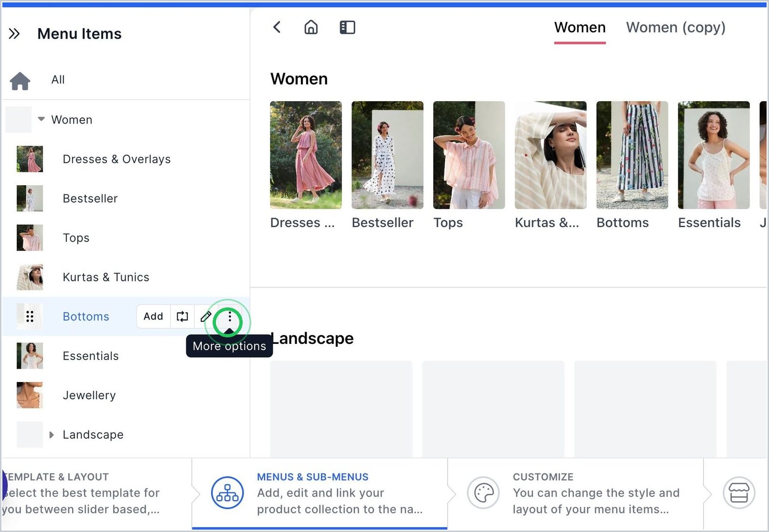Screen dimensions: 769x532
Task: Click the Jewellery thumbnail in sidebar
Action: [30, 395]
